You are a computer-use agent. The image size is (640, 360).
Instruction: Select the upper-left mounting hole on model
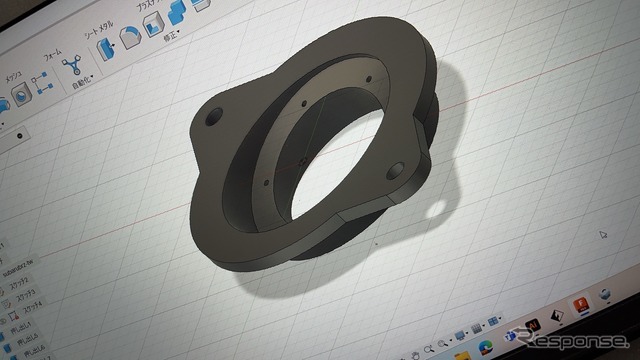click(x=214, y=117)
